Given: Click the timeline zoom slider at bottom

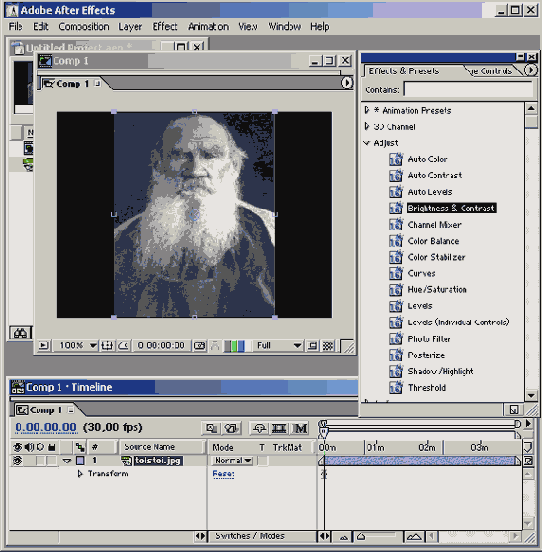Looking at the screenshot, I should click(x=377, y=537).
